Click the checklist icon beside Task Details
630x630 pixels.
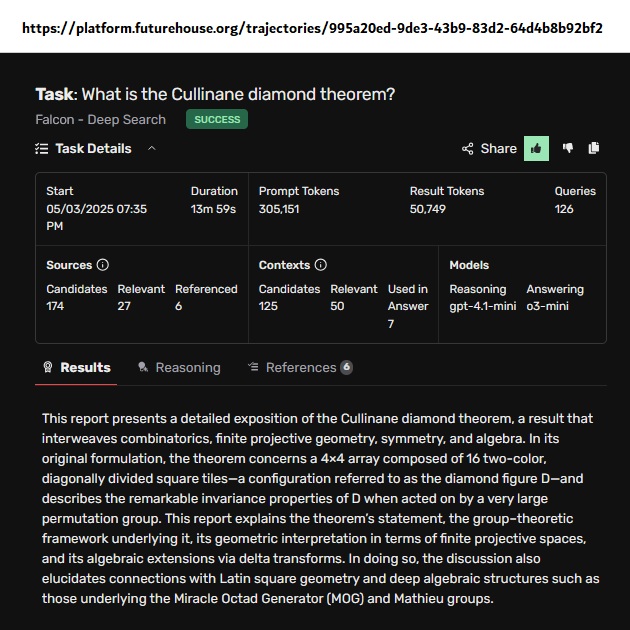(x=41, y=148)
